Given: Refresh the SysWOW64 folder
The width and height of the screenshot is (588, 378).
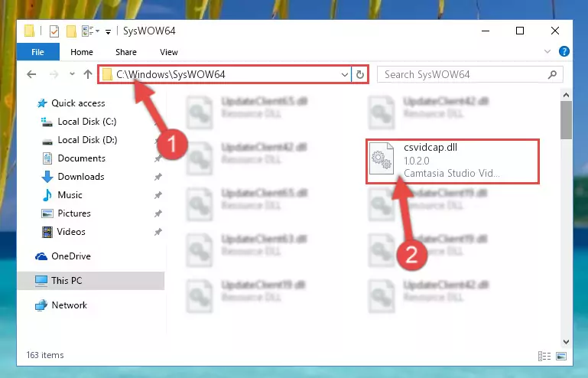Looking at the screenshot, I should (359, 75).
